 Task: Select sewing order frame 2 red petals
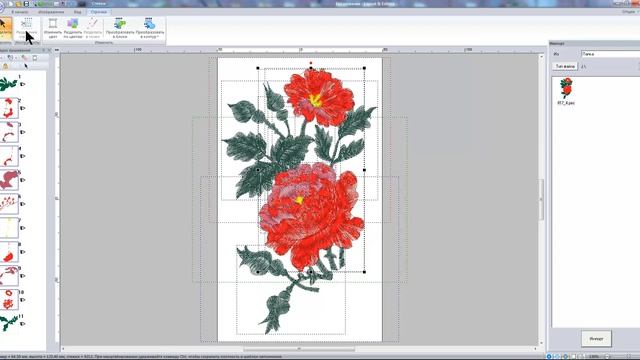point(9,108)
